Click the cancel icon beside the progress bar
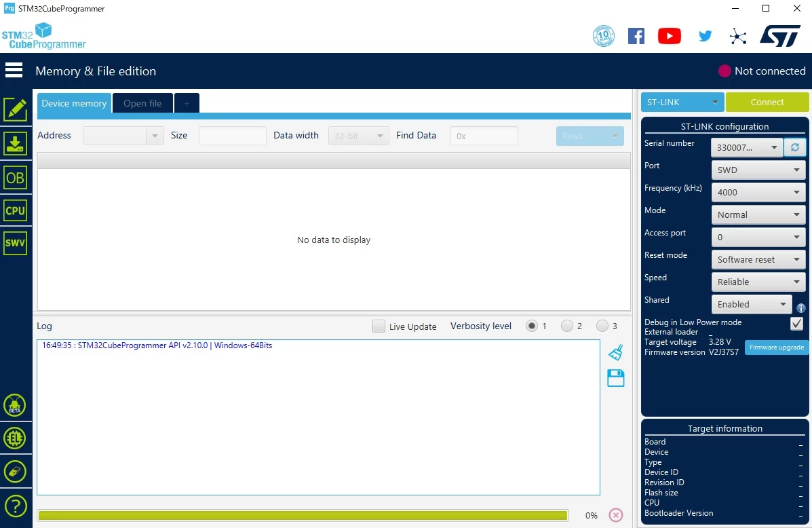This screenshot has height=528, width=812. click(x=616, y=515)
